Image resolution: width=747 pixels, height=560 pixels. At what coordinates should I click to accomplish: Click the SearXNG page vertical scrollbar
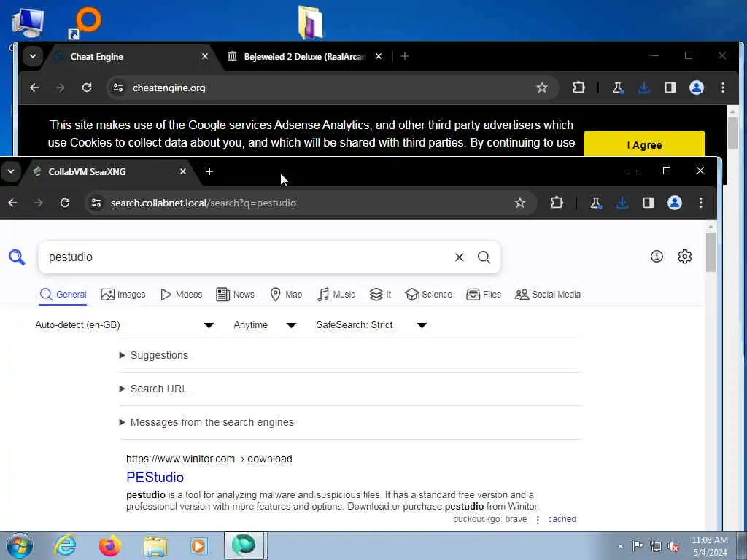point(711,252)
